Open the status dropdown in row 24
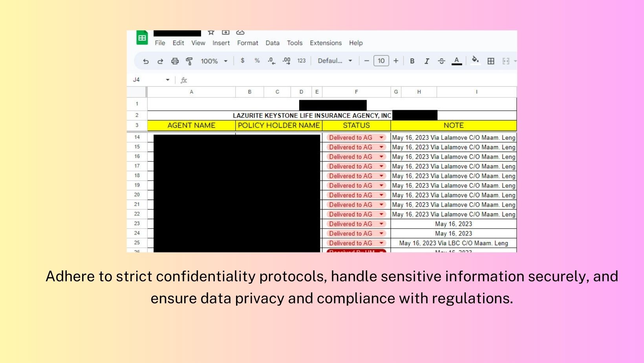 point(381,233)
